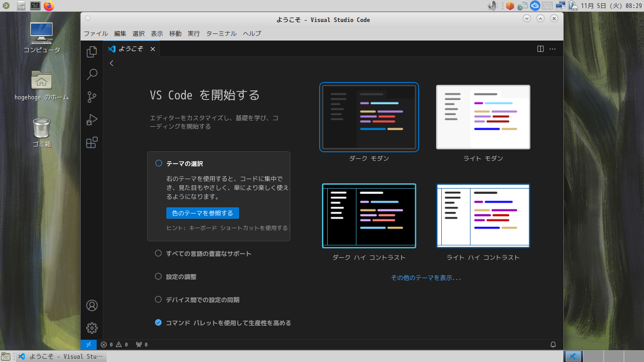The image size is (644, 362).
Task: Choose the ライト ハイ コントラスト theme preview
Action: click(x=483, y=216)
